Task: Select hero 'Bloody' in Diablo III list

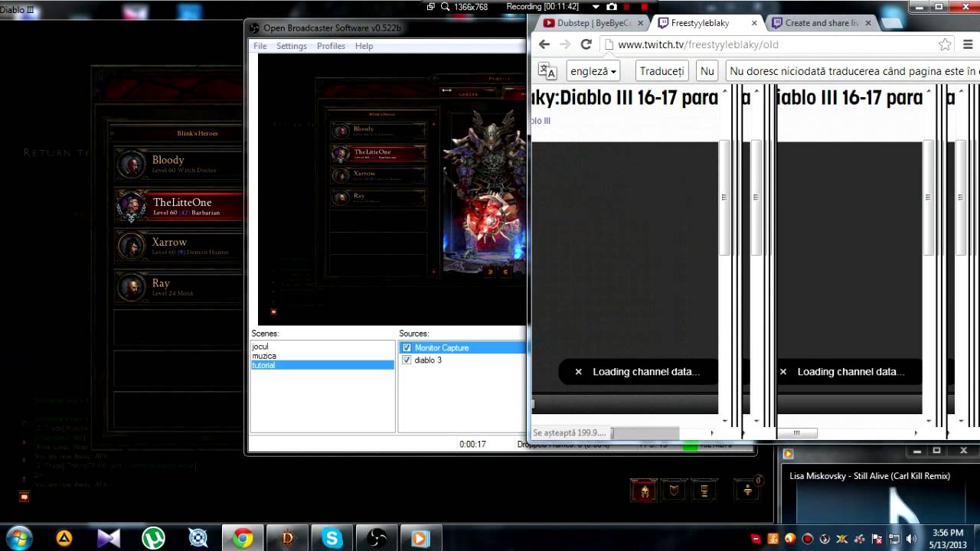Action: [x=178, y=164]
